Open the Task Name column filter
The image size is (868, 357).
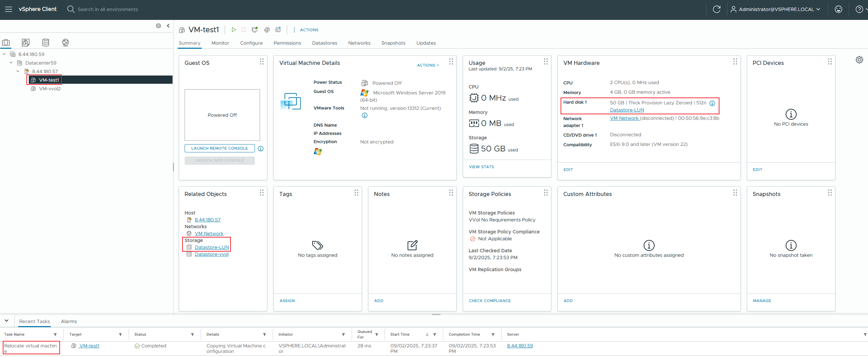(x=55, y=335)
